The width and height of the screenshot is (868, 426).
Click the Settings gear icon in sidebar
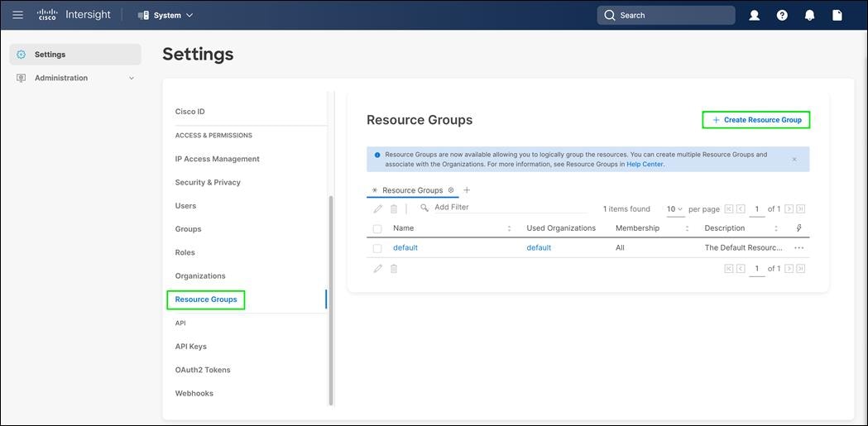(x=21, y=55)
